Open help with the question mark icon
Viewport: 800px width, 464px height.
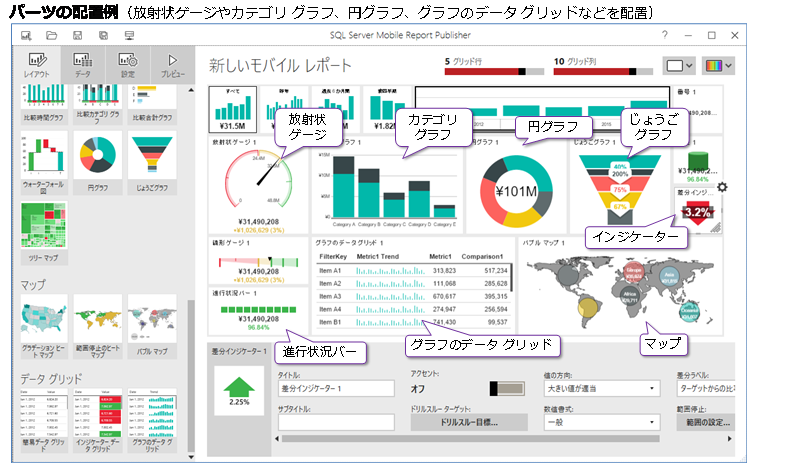tap(664, 35)
